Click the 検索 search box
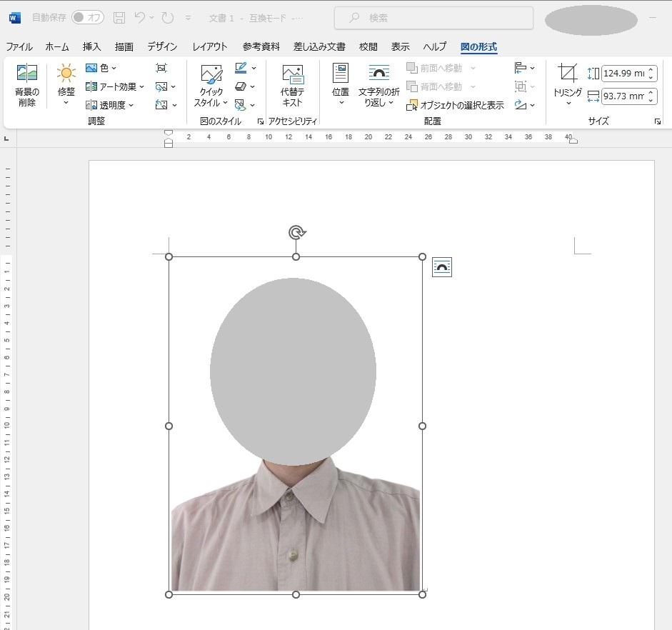672x630 pixels. (434, 17)
